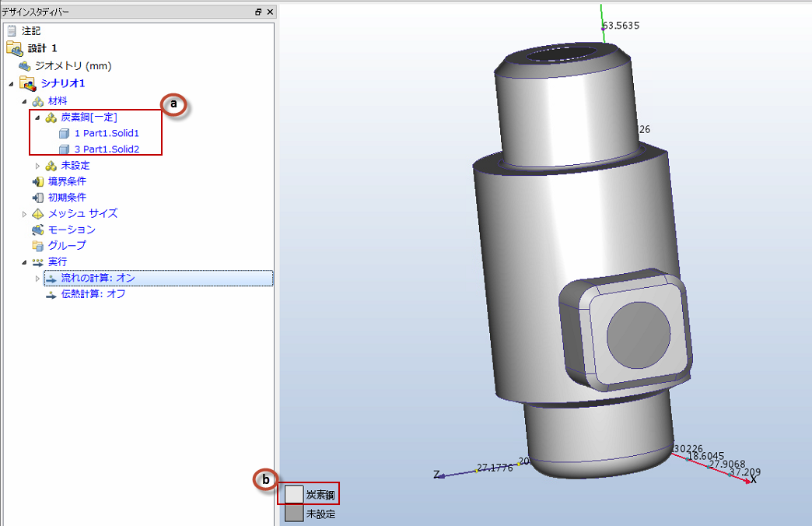Click the 初期条件 initial condition icon
812x526 pixels.
tap(38, 198)
